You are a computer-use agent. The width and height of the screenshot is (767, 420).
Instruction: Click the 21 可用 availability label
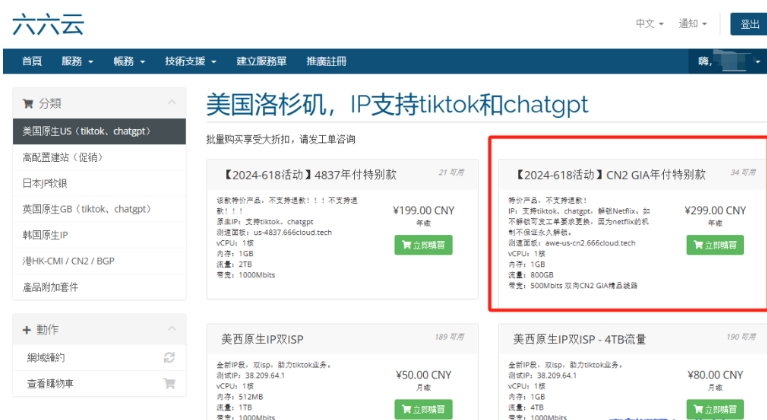click(451, 173)
